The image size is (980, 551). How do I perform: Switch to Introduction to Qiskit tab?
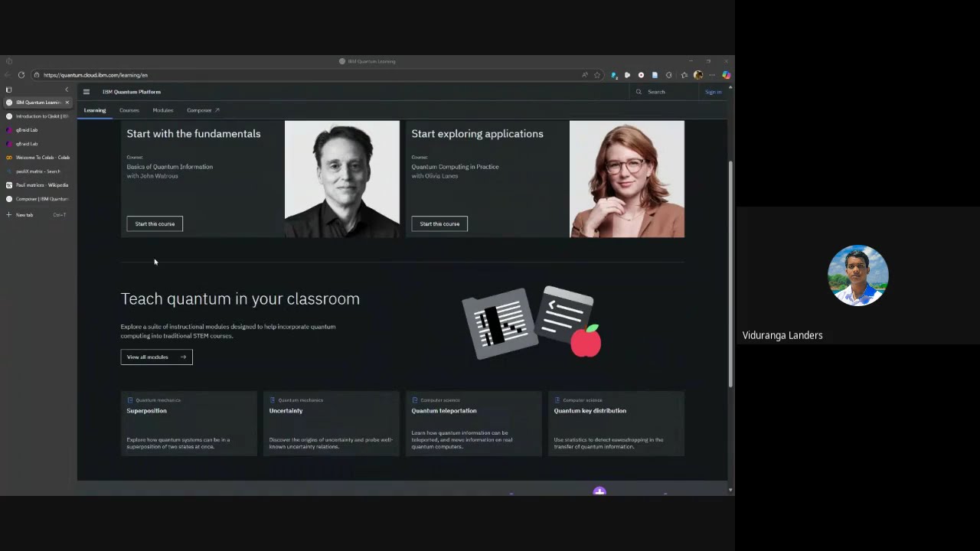(37, 116)
